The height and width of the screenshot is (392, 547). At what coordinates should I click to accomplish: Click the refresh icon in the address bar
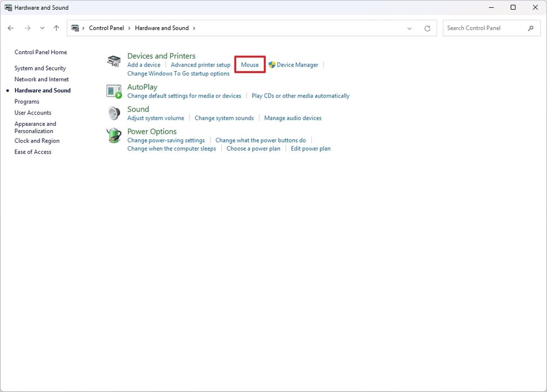[427, 27]
